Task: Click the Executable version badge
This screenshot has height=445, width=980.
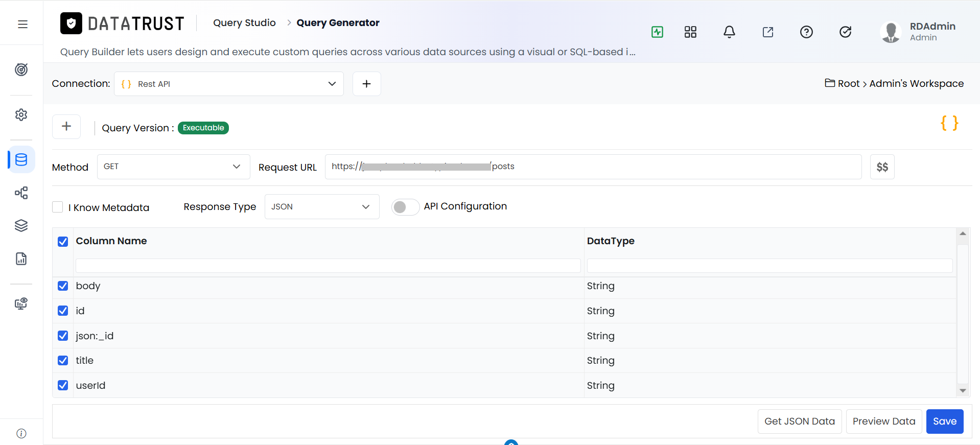Action: (x=203, y=128)
